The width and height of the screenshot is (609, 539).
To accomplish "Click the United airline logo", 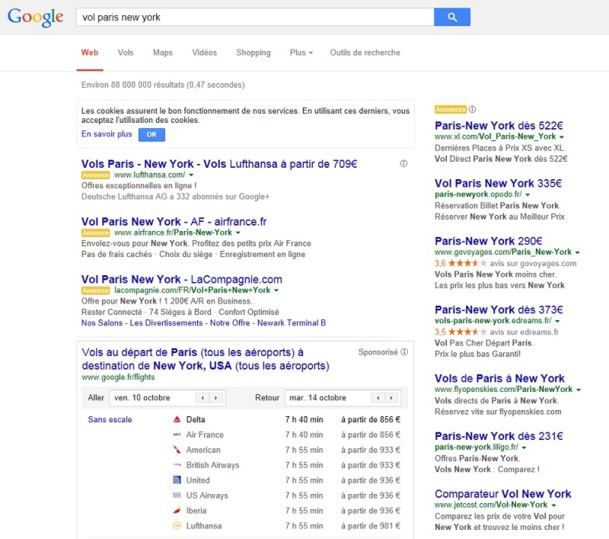I will [x=176, y=480].
